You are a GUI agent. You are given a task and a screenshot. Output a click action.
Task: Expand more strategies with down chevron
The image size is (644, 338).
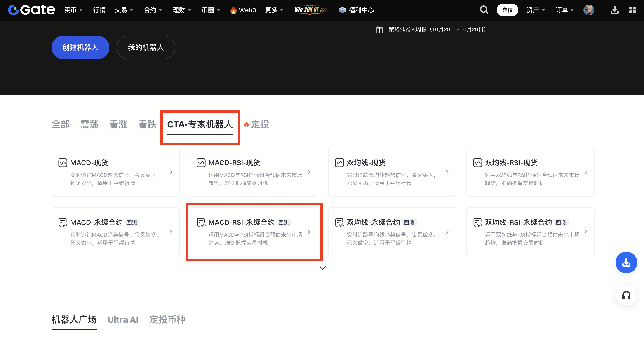coord(322,268)
